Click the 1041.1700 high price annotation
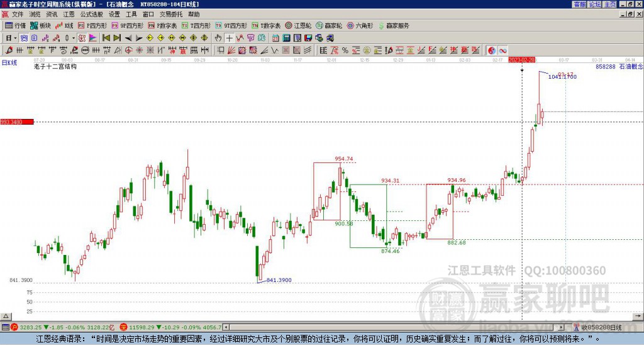The width and height of the screenshot is (644, 345). point(562,76)
